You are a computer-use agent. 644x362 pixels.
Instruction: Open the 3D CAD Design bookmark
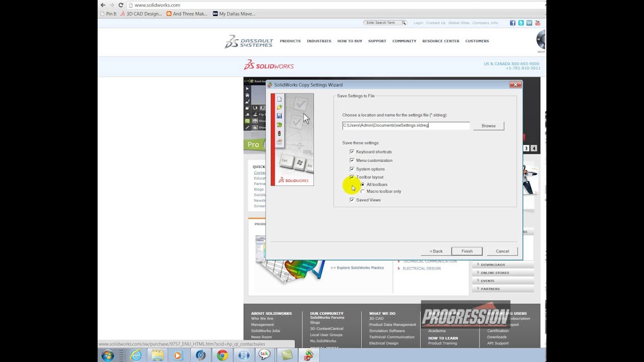pyautogui.click(x=141, y=14)
